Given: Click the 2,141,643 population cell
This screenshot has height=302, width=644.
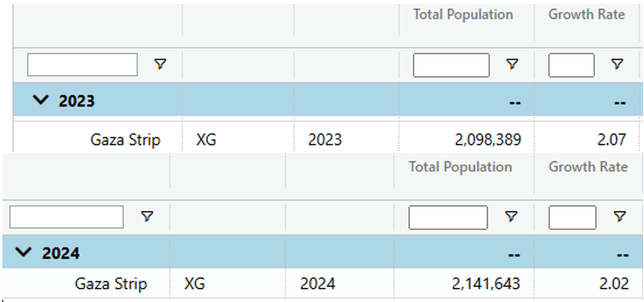Looking at the screenshot, I should pos(486,284).
